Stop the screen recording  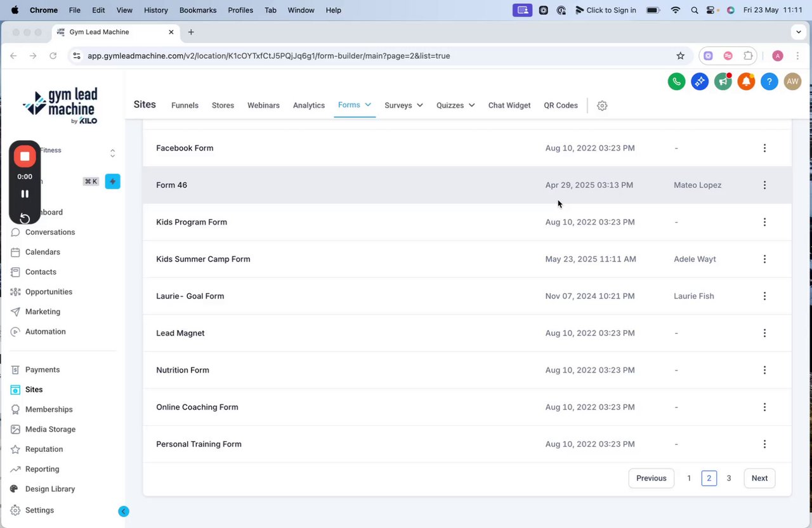coord(25,156)
